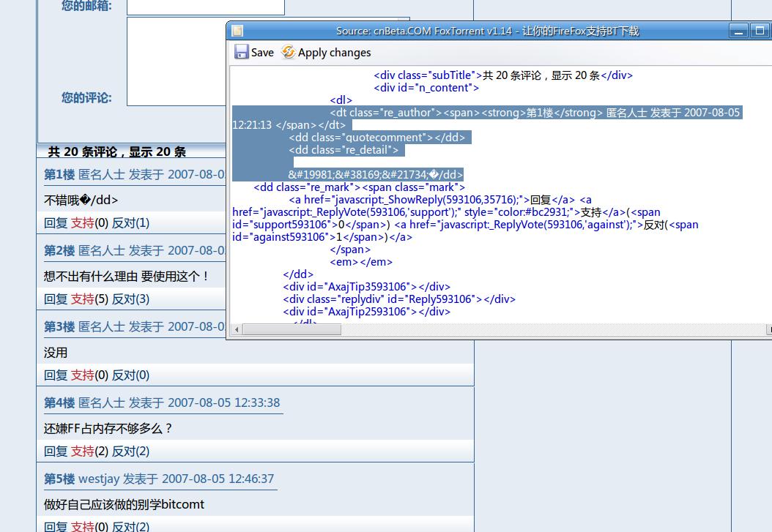The height and width of the screenshot is (532, 772).
Task: Click the comment text 还嫌FF占内存不够多么？
Action: point(108,428)
